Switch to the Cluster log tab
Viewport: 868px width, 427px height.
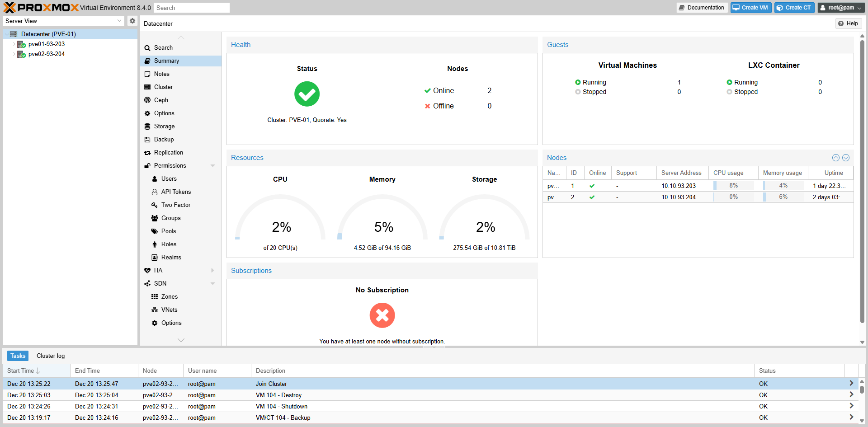pos(51,356)
